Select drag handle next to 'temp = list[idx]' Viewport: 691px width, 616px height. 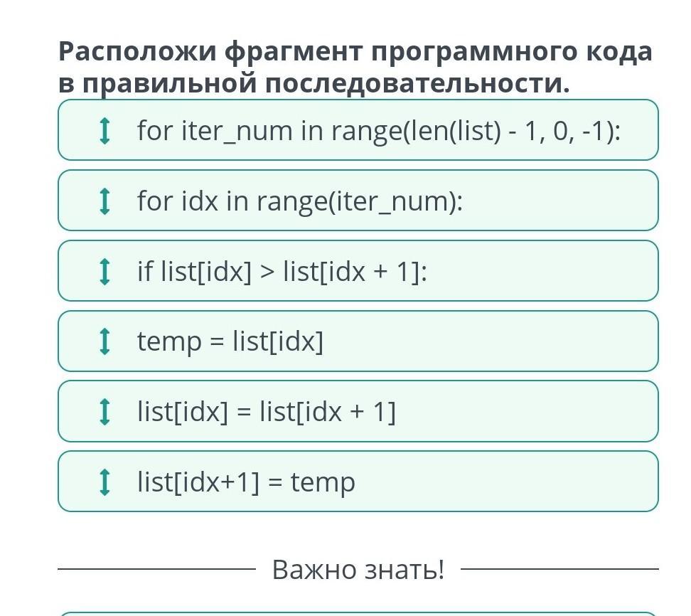click(x=105, y=341)
